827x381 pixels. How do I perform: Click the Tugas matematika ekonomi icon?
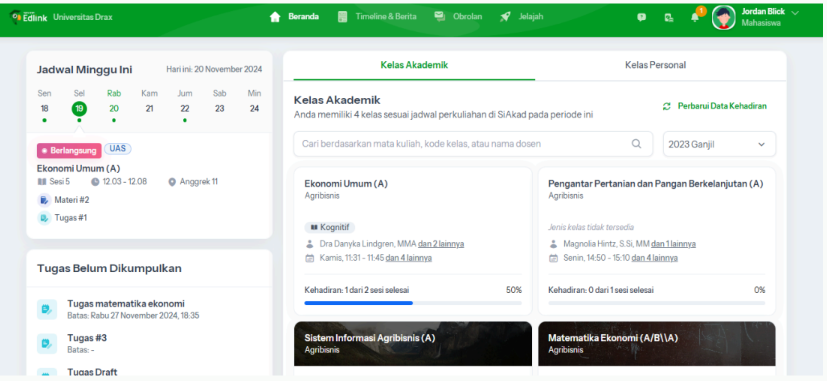[47, 309]
